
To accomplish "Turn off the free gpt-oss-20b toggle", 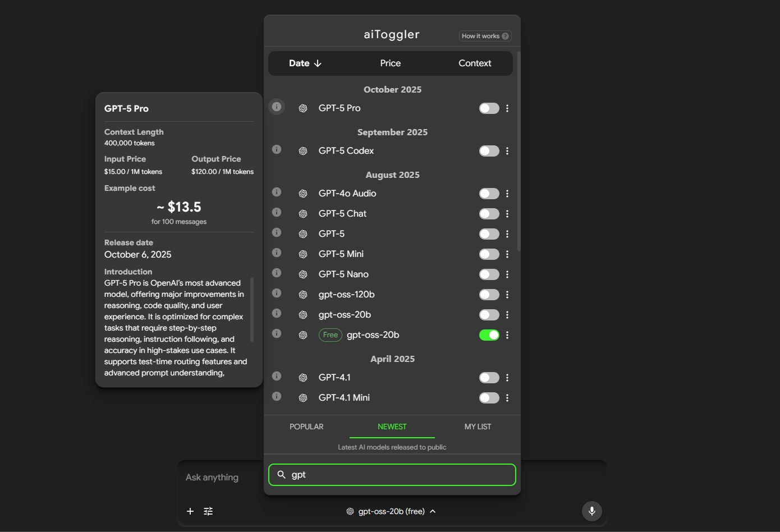I will 489,335.
